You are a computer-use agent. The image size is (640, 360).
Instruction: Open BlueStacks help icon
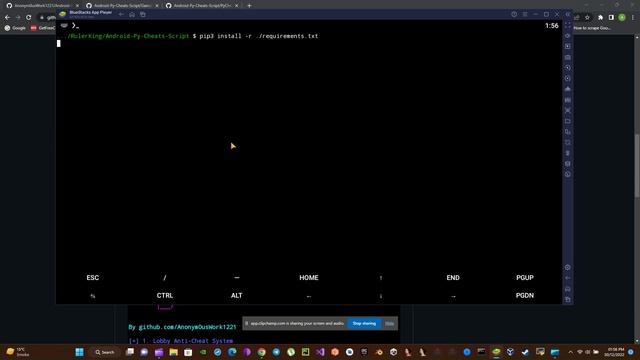(x=514, y=14)
